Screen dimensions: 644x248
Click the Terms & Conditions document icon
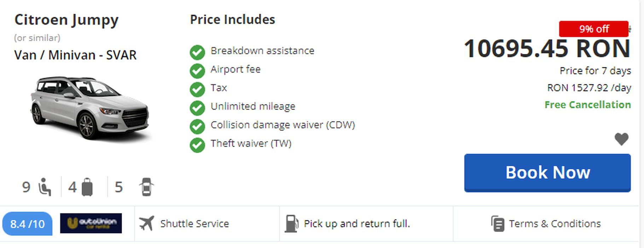click(498, 224)
